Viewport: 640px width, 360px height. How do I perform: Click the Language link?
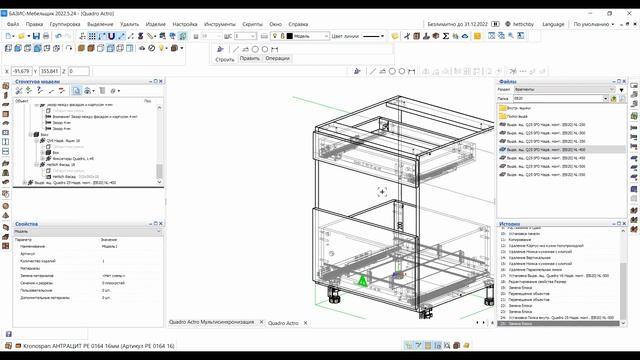coord(553,24)
